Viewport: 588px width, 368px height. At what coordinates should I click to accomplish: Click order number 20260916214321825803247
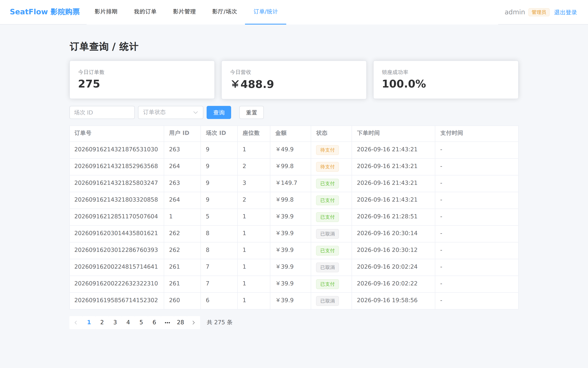(116, 183)
